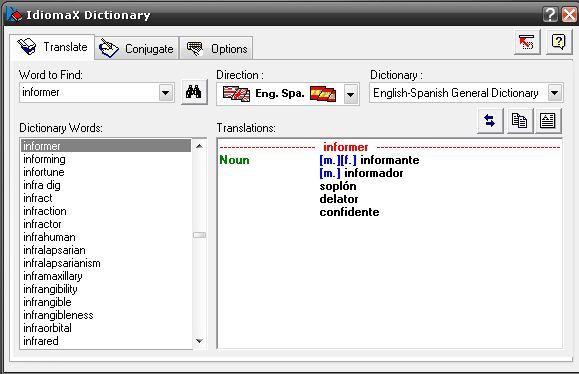Click the word list scroll down arrow

click(x=199, y=341)
